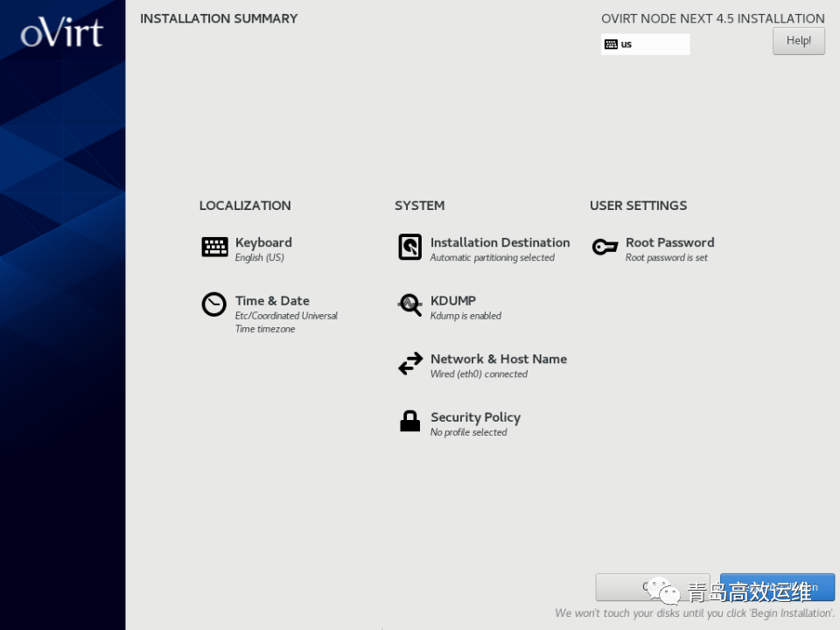
Task: Click the USER SETTINGS section heading
Action: click(x=638, y=206)
